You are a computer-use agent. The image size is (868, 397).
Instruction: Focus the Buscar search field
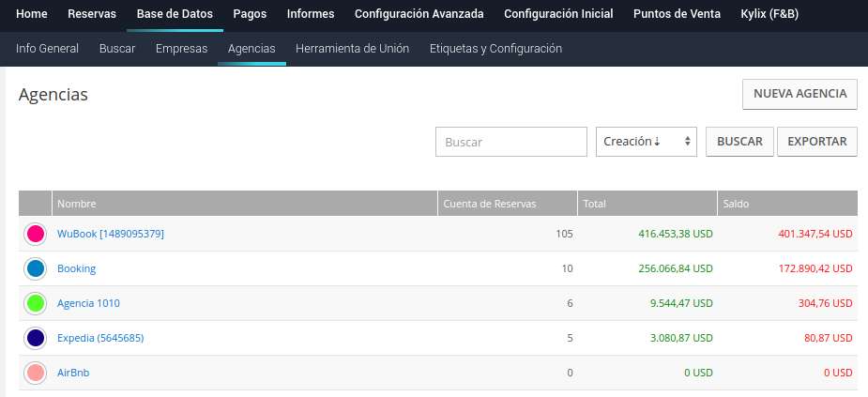coord(510,142)
